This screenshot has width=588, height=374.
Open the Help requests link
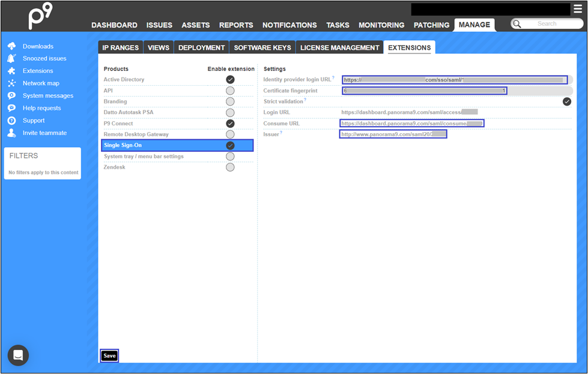[x=41, y=108]
